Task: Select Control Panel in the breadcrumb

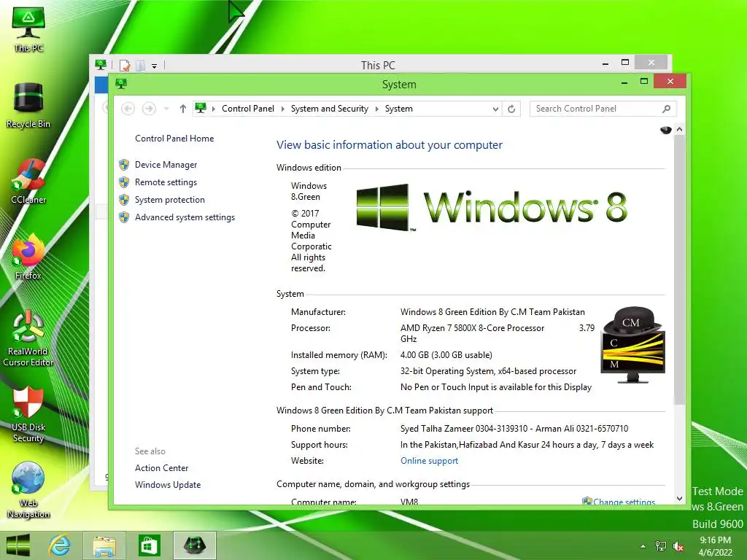Action: coord(248,109)
